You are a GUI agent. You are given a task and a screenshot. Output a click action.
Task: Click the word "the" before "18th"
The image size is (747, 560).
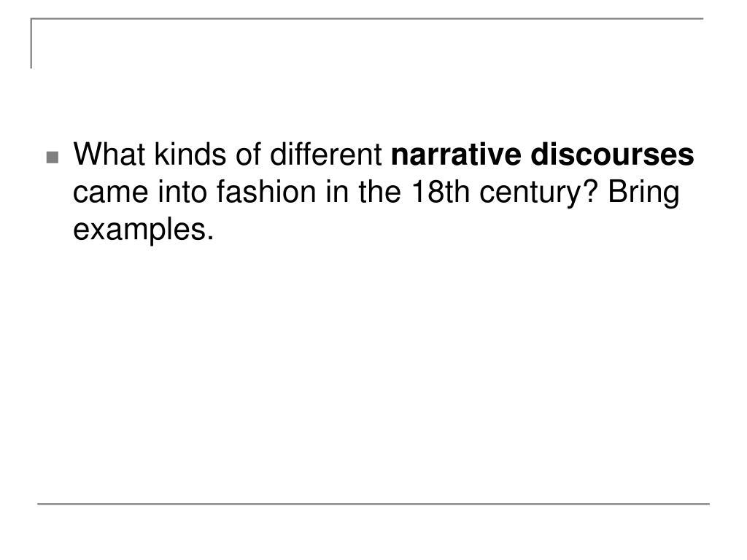379,192
